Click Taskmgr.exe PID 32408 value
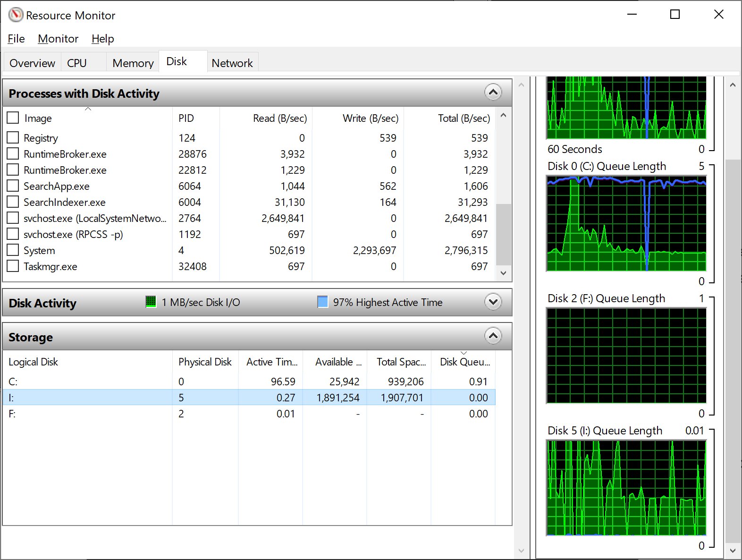The image size is (742, 560). tap(193, 266)
